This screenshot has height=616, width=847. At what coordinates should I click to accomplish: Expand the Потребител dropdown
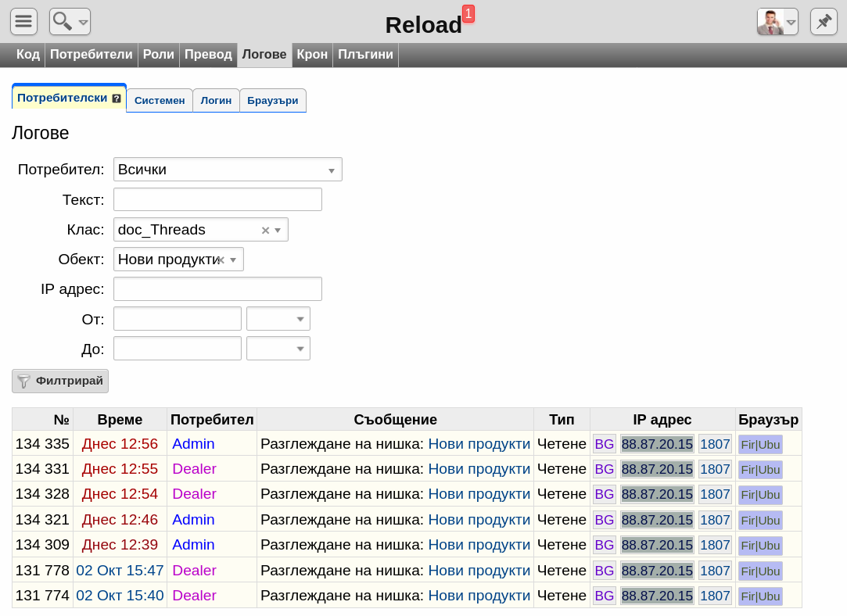[x=332, y=170]
